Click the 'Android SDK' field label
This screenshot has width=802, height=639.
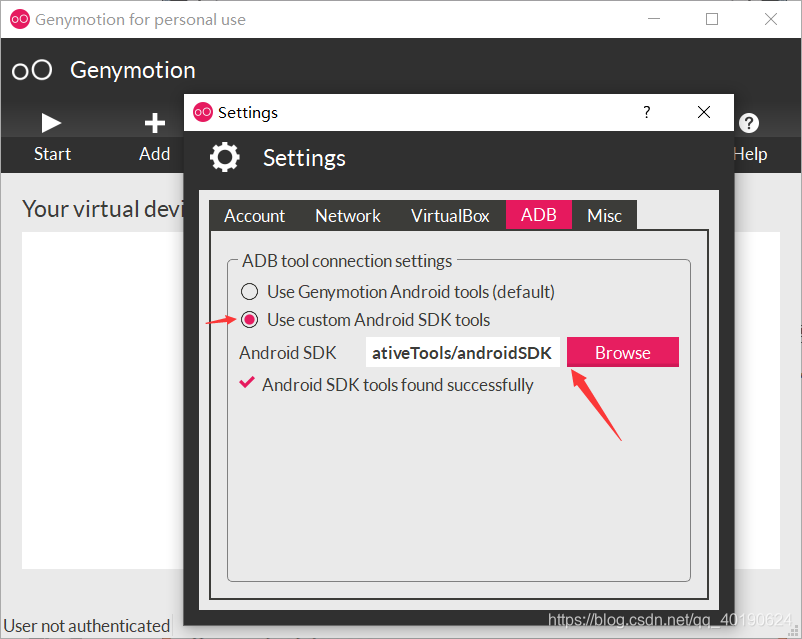pyautogui.click(x=287, y=352)
